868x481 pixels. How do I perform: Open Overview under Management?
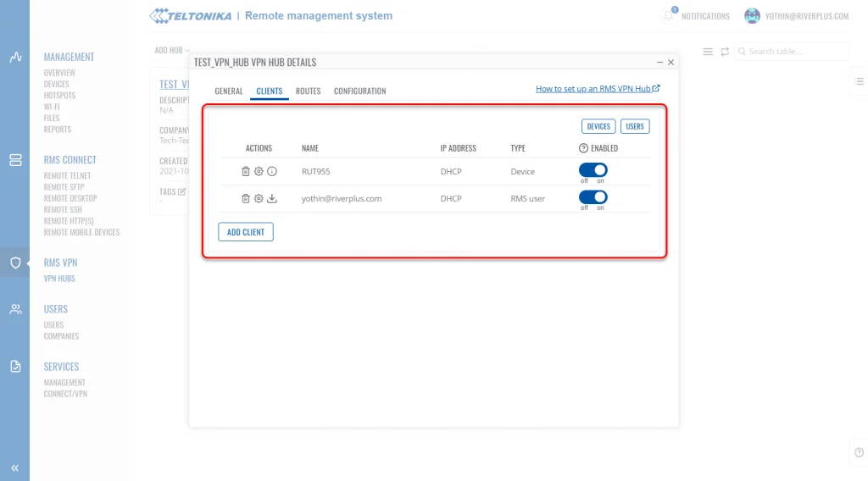[59, 73]
